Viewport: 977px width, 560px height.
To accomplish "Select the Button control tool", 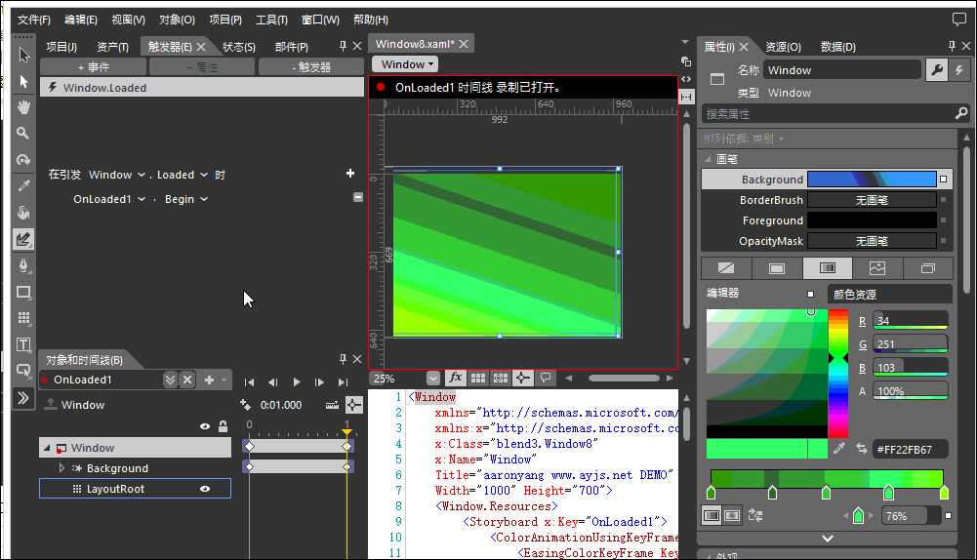I will click(x=23, y=371).
